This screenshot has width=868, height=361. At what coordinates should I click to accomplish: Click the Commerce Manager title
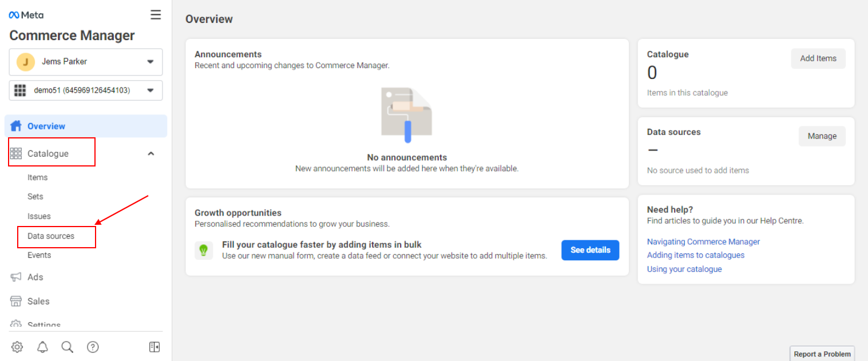(x=72, y=35)
